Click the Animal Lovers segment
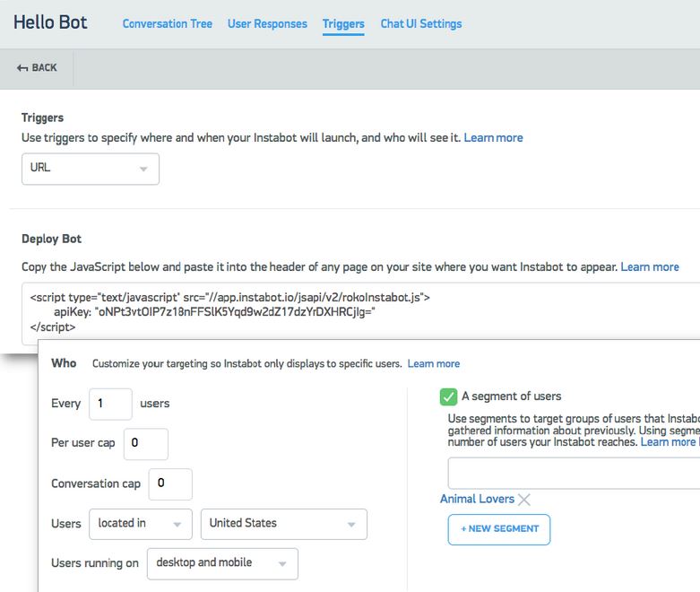The width and height of the screenshot is (700, 592). tap(477, 499)
